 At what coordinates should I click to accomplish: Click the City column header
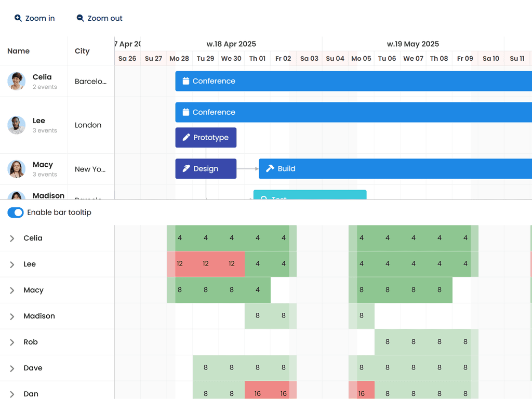pos(82,51)
